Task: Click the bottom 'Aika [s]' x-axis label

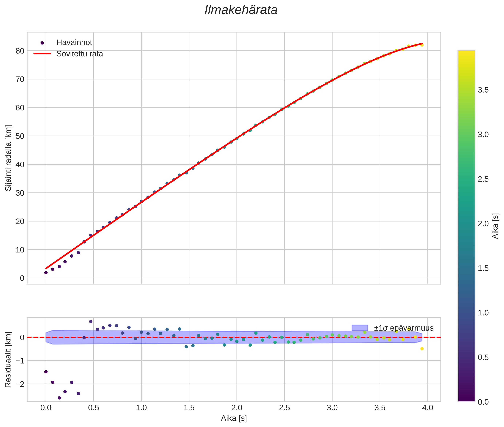Action: [x=234, y=418]
